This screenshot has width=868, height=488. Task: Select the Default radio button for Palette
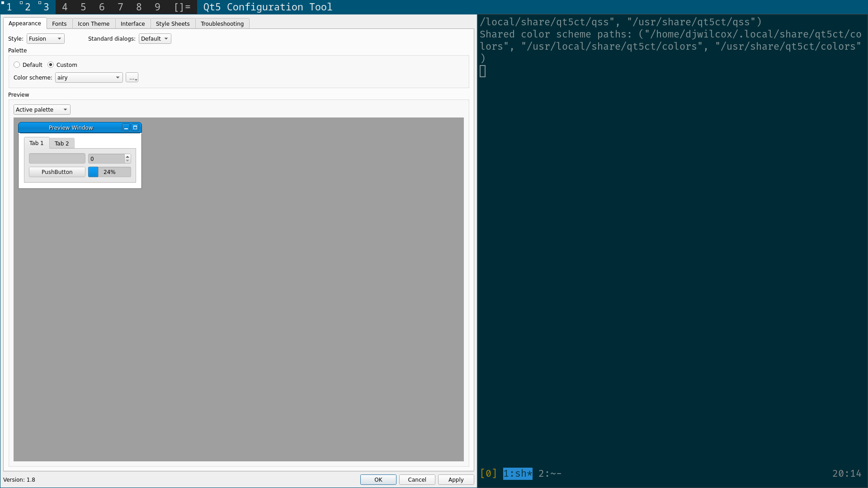coord(17,64)
